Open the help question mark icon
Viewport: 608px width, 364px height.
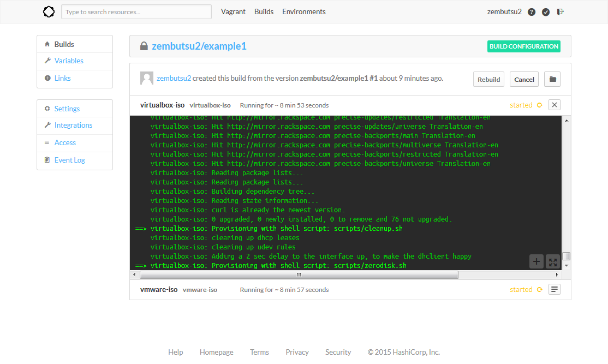click(532, 12)
